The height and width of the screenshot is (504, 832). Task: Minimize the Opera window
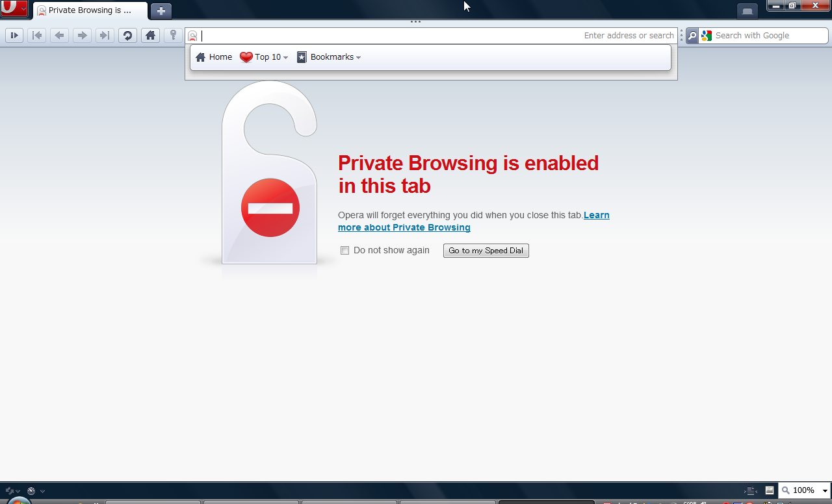click(x=775, y=5)
